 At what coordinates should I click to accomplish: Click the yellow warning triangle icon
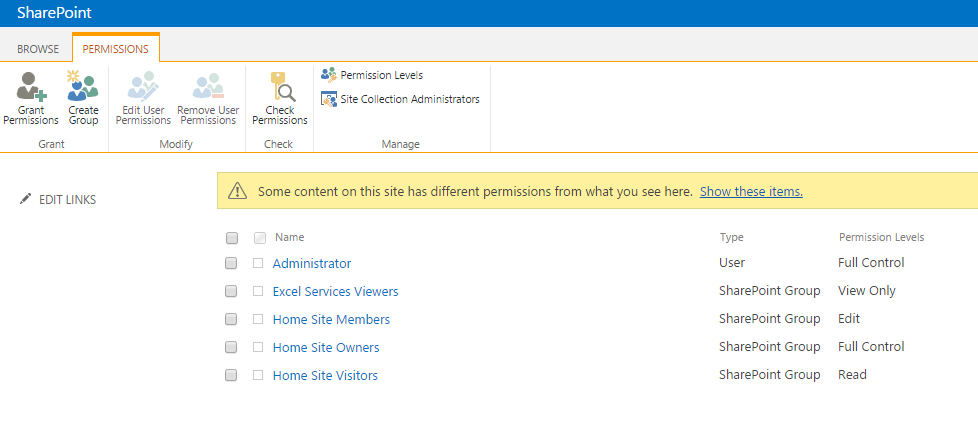pyautogui.click(x=237, y=191)
